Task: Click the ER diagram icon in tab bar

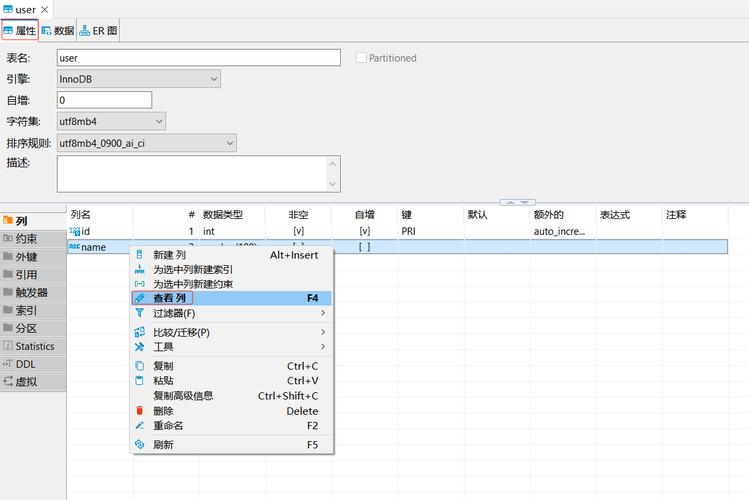Action: click(x=85, y=31)
